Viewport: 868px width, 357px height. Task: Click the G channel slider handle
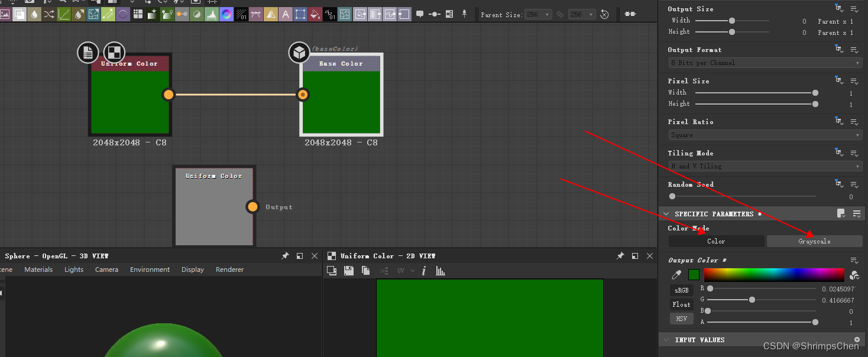point(752,300)
